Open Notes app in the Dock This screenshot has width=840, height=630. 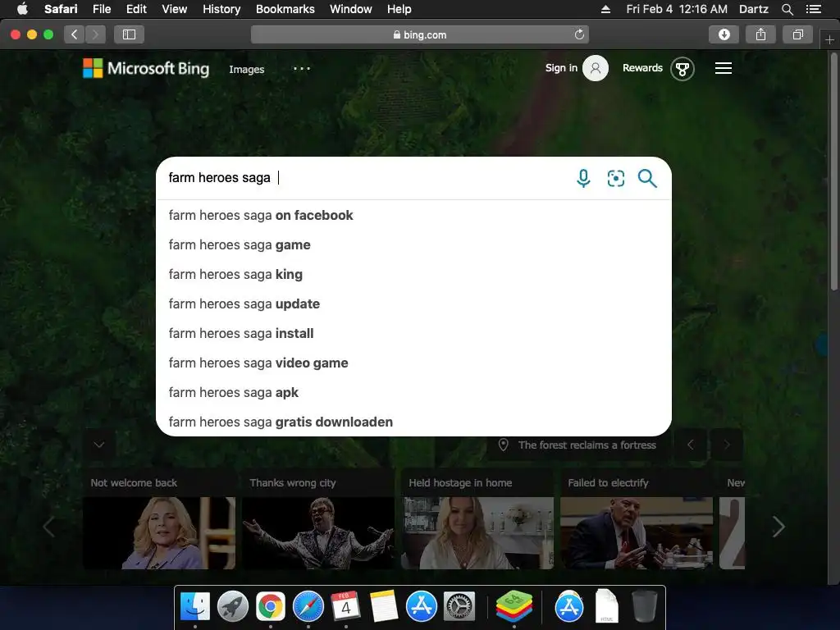384,606
